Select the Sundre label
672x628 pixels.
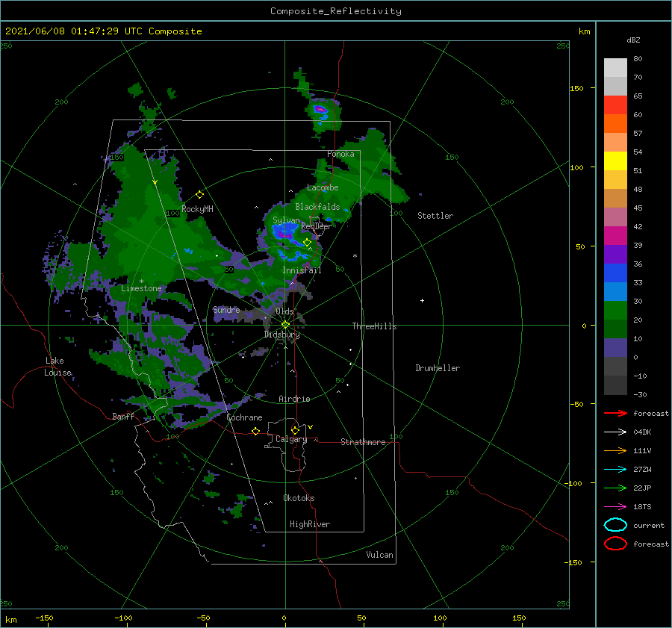pyautogui.click(x=226, y=309)
